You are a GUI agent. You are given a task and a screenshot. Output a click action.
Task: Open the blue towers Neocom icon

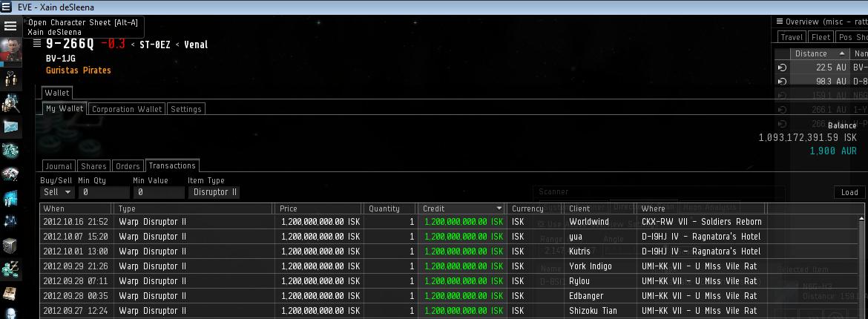coord(10,198)
